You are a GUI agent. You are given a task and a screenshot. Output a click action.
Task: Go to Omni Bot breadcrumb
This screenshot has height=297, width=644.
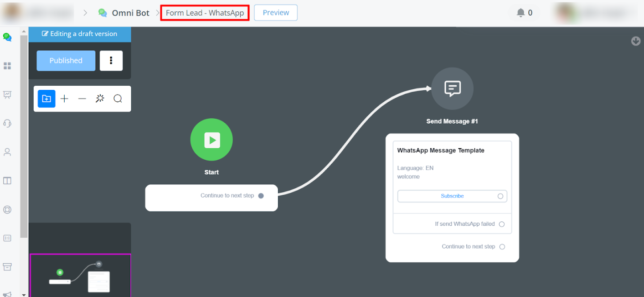click(x=130, y=13)
